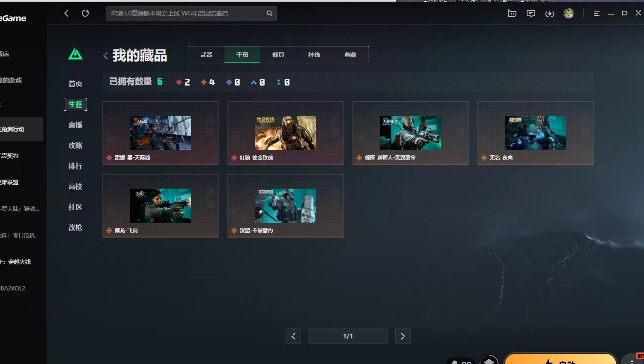Open the 典藏 tab
Viewport: 644px width, 364px height.
click(x=350, y=55)
